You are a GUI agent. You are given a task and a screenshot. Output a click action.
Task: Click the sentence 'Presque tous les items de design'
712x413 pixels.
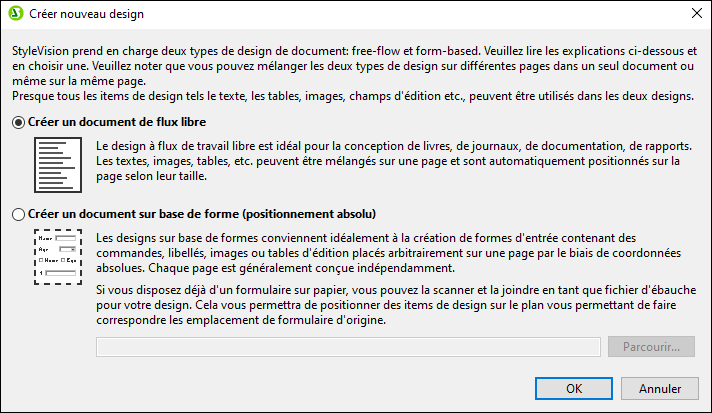click(x=353, y=96)
